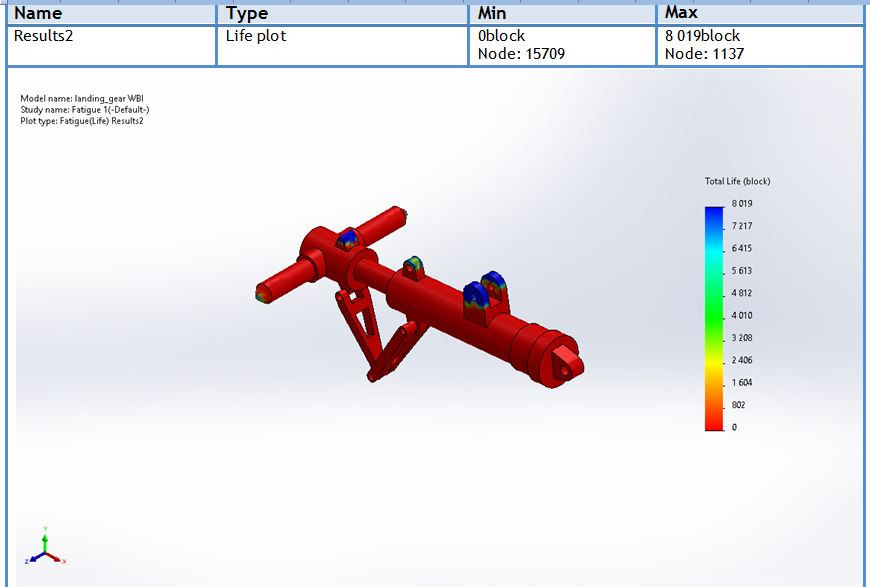
Task: Select the 8 019 label at legend top
Action: pyautogui.click(x=740, y=203)
